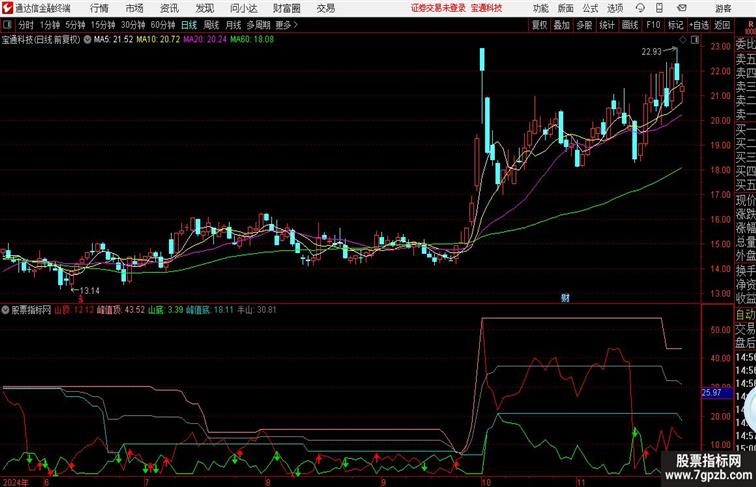Image resolution: width=756 pixels, height=487 pixels.
Task: Add stock with +自选 button
Action: point(699,25)
